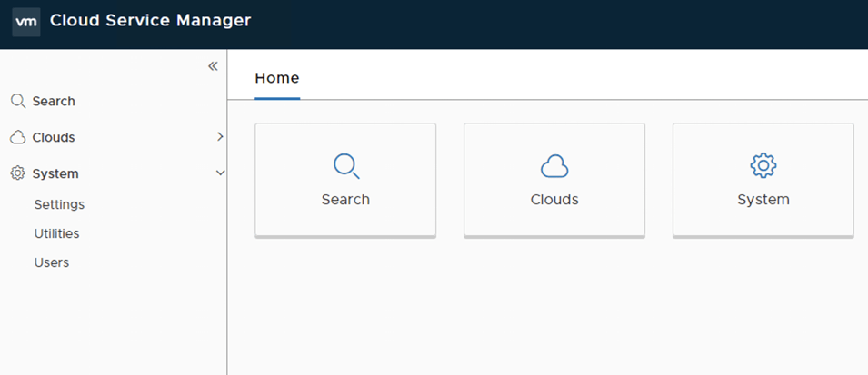
Task: Click the Search label in the sidebar
Action: pyautogui.click(x=54, y=101)
